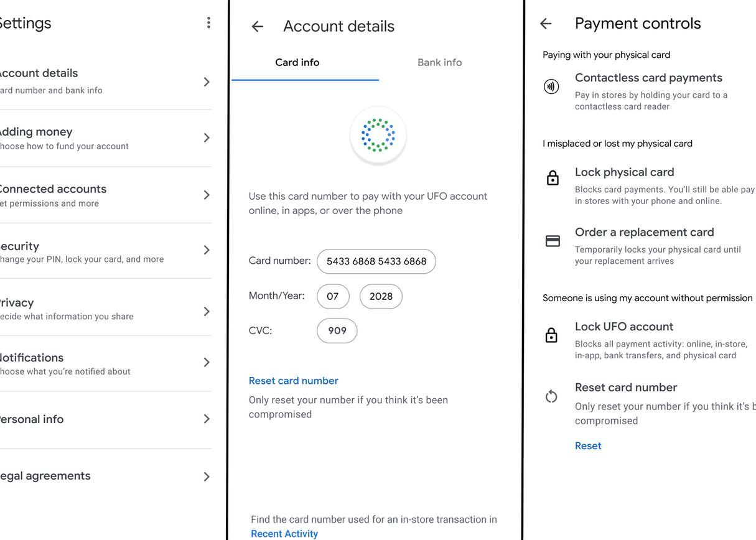This screenshot has width=756, height=540.
Task: Tap the Contactless card payments icon
Action: [x=551, y=86]
